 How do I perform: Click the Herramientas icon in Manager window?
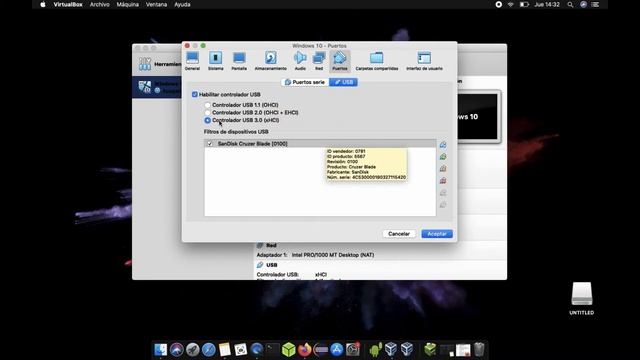(145, 64)
